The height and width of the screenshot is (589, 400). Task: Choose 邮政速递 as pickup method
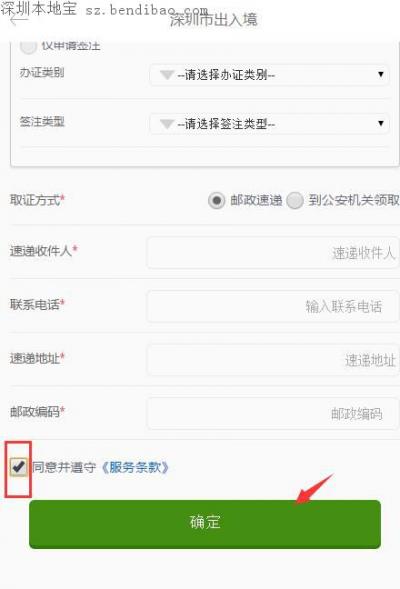pyautogui.click(x=217, y=200)
